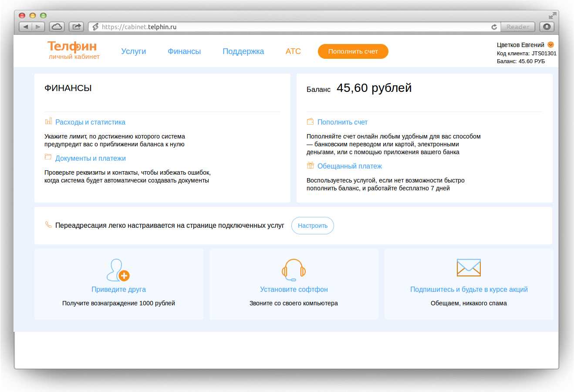Open the Поддержка menu
The width and height of the screenshot is (574, 392).
coord(243,51)
